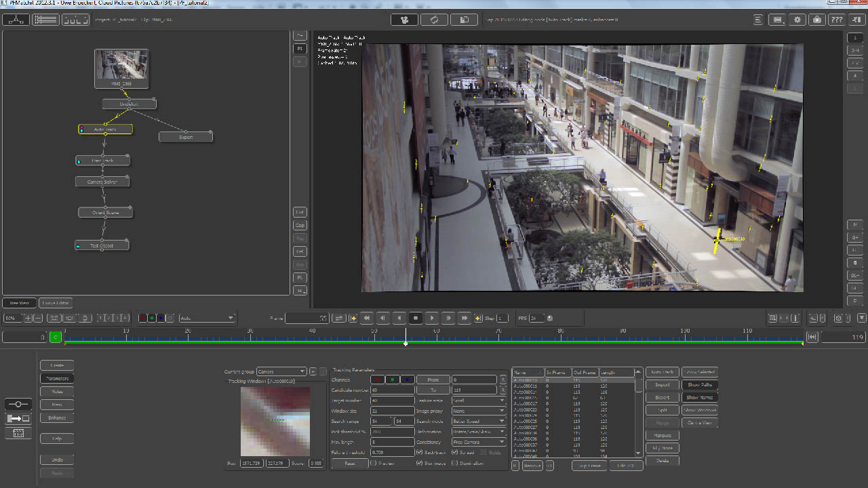Click the Reset button
Screen dimensions: 868x488
click(349, 464)
